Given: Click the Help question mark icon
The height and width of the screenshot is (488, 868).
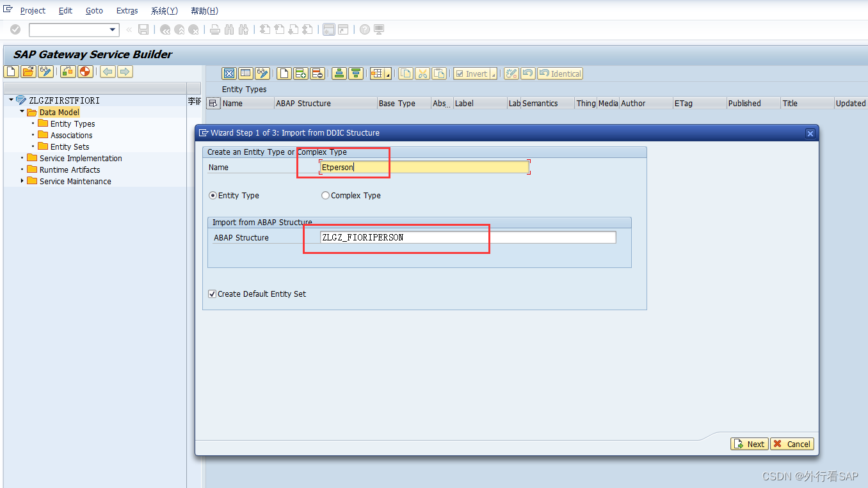Looking at the screenshot, I should [x=365, y=29].
